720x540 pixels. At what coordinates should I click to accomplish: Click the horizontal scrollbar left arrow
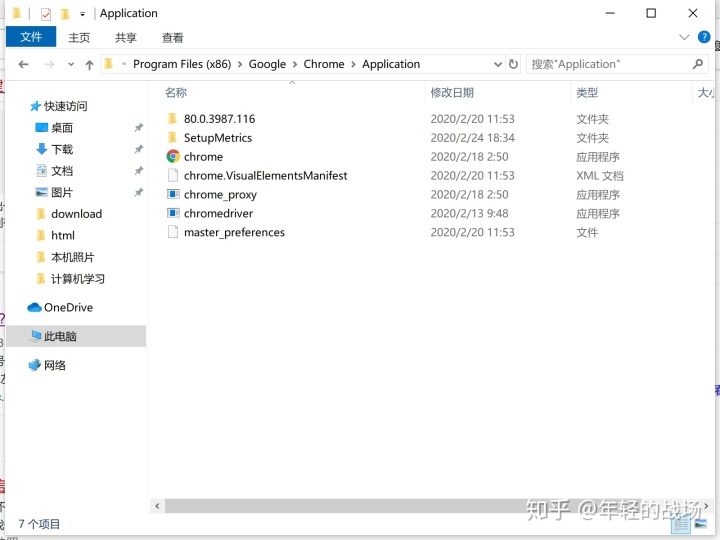tap(157, 506)
